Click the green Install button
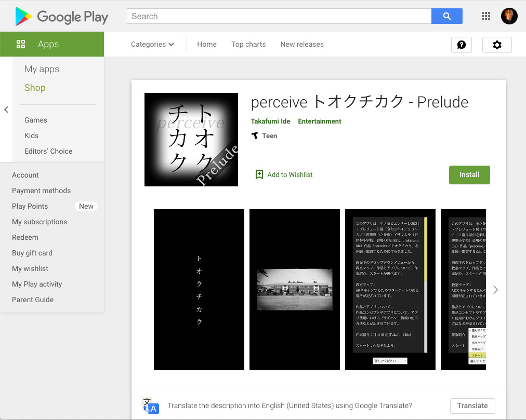 coord(469,175)
